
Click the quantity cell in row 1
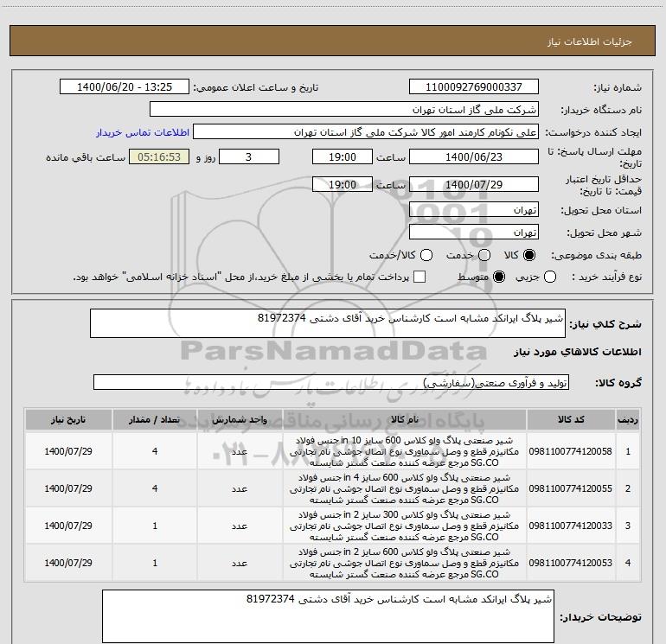point(155,451)
